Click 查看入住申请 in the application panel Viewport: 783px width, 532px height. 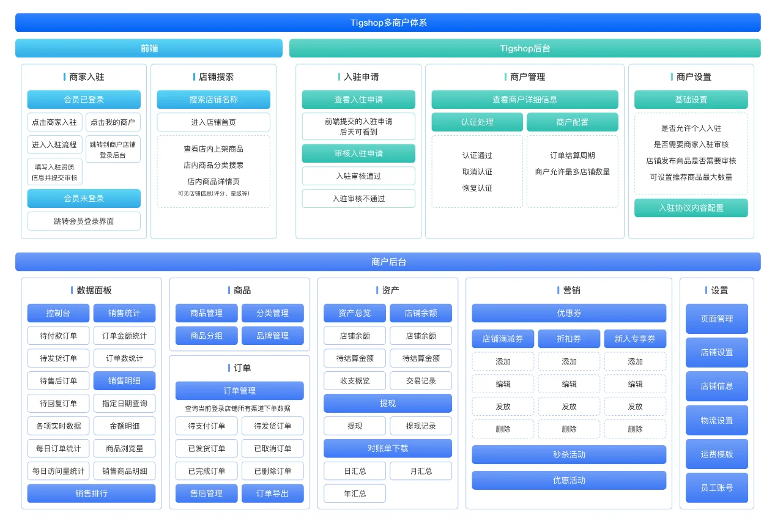tap(358, 99)
